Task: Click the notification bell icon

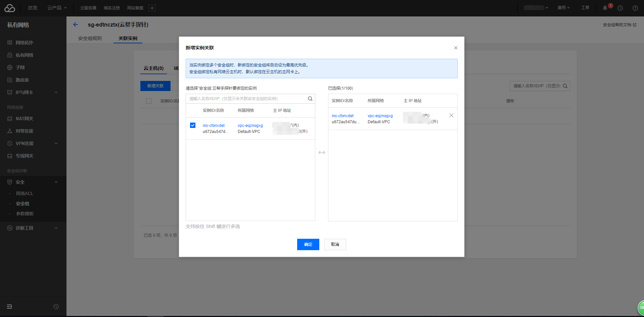Action: pos(605,8)
